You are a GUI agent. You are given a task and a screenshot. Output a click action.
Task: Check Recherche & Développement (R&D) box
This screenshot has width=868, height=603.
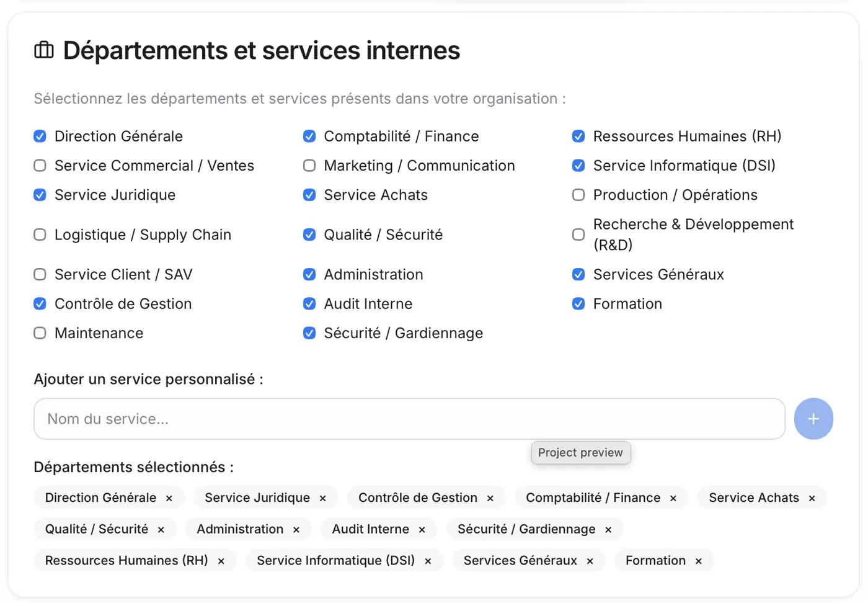[578, 234]
